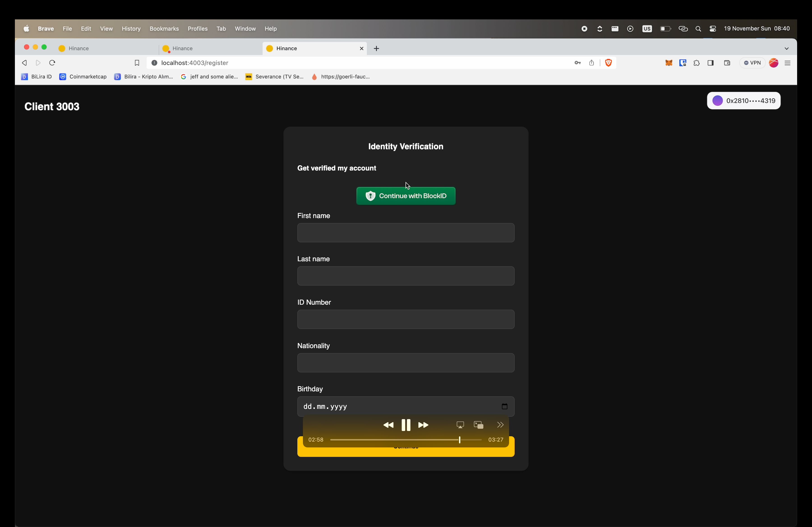Screen dimensions: 812x527
Task: Open the Bookmarks menu
Action: pyautogui.click(x=164, y=29)
